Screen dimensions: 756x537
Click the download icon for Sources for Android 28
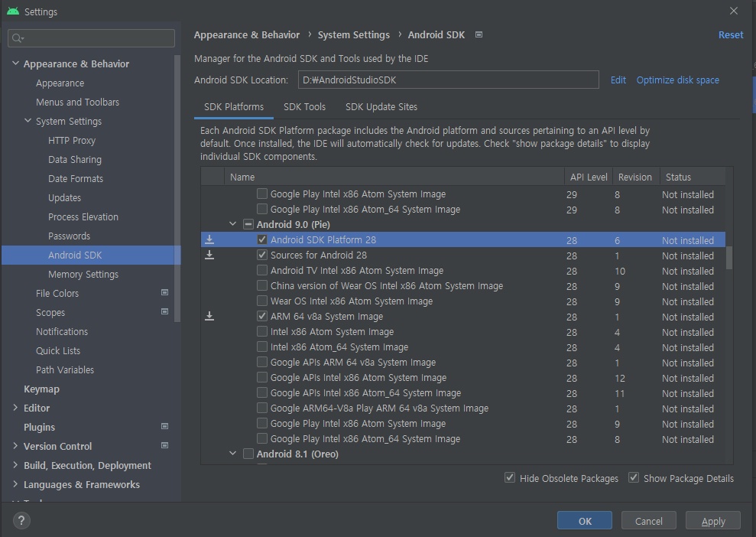(209, 255)
